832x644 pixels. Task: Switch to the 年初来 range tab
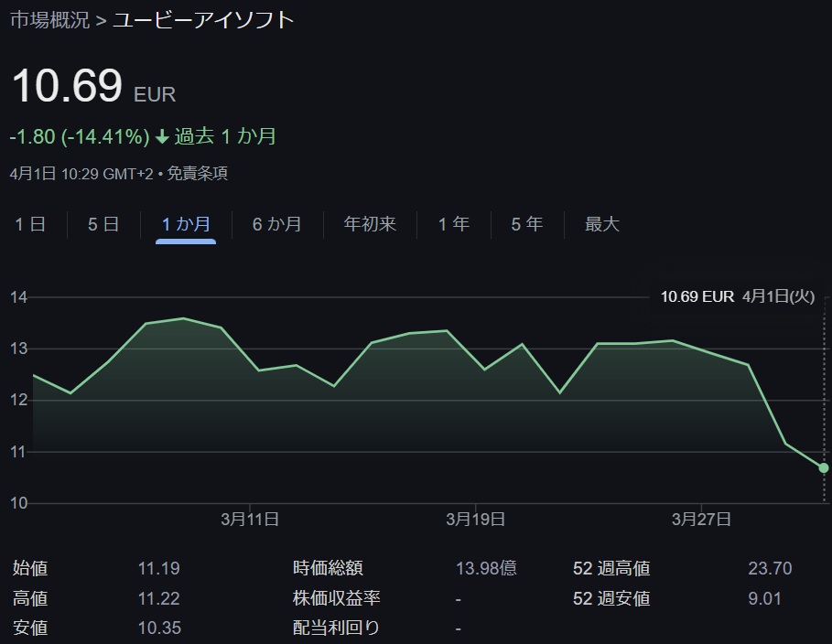(x=370, y=224)
